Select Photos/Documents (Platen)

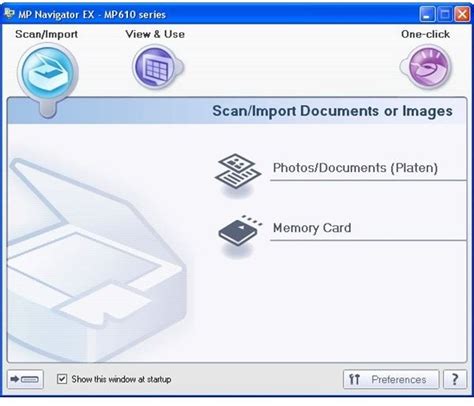click(355, 168)
